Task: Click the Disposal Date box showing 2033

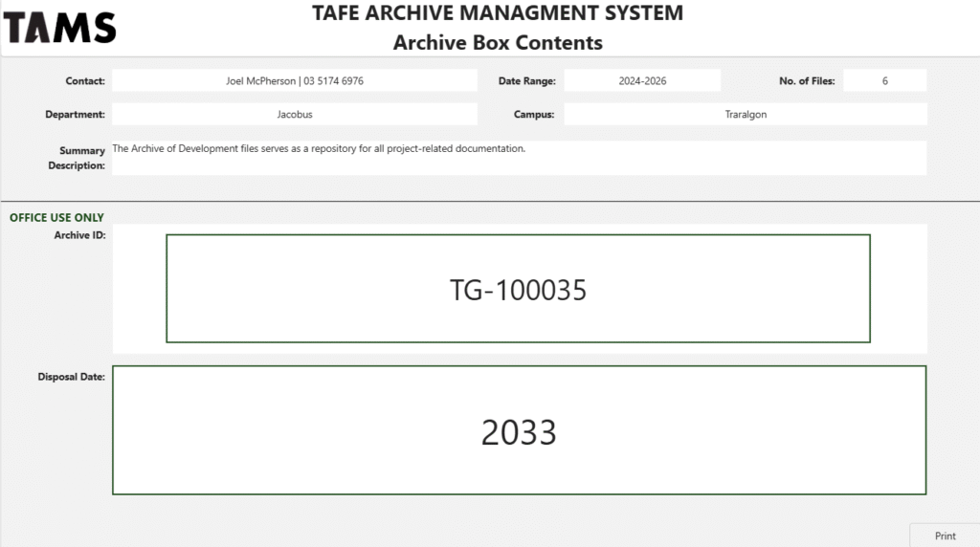Action: click(x=519, y=430)
